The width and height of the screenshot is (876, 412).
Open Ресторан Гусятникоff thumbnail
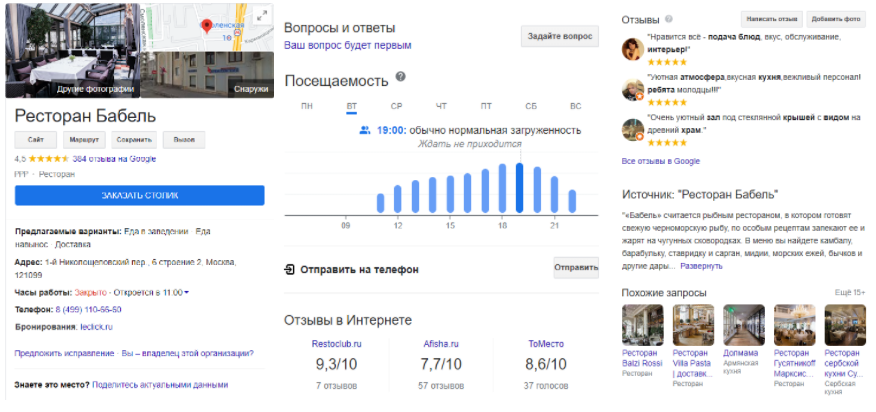(x=794, y=325)
